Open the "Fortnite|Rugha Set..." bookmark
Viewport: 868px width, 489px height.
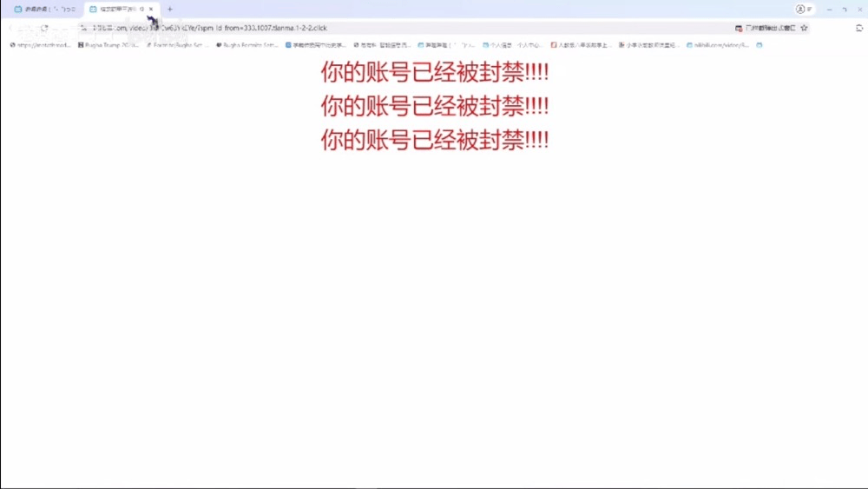pyautogui.click(x=177, y=45)
